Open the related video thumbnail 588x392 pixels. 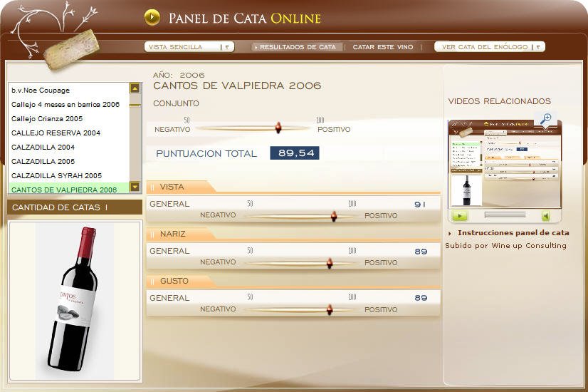click(x=505, y=163)
